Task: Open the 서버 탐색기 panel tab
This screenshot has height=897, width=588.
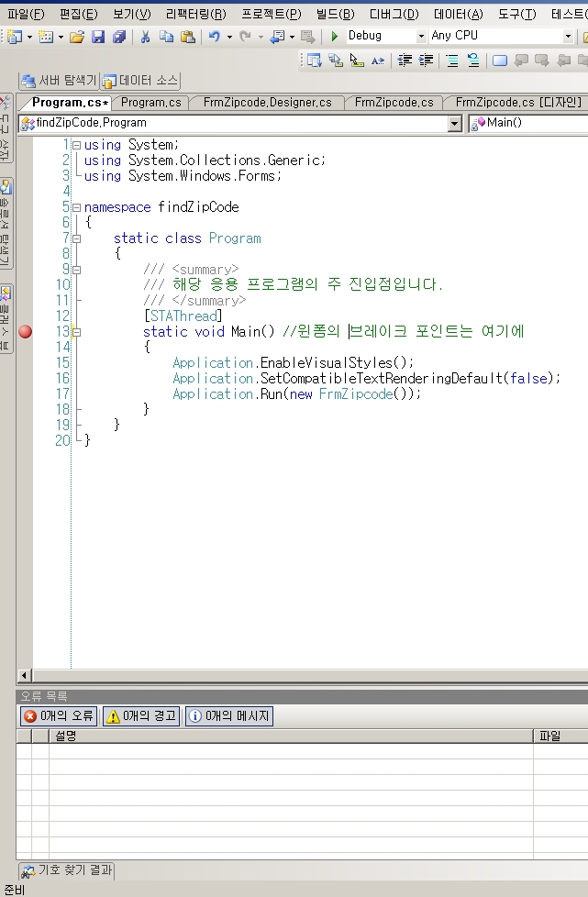Action: pyautogui.click(x=59, y=82)
